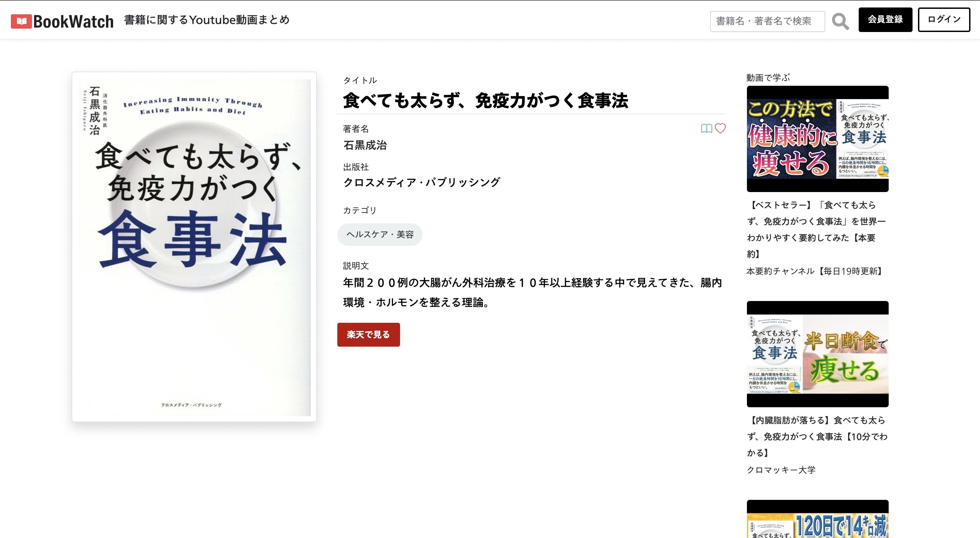Image resolution: width=980 pixels, height=538 pixels.
Task: Click the 楽天で見る red button
Action: coord(368,335)
